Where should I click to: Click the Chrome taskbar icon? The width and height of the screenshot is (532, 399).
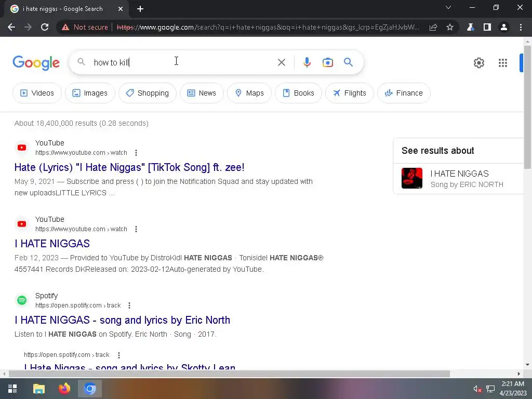point(90,389)
